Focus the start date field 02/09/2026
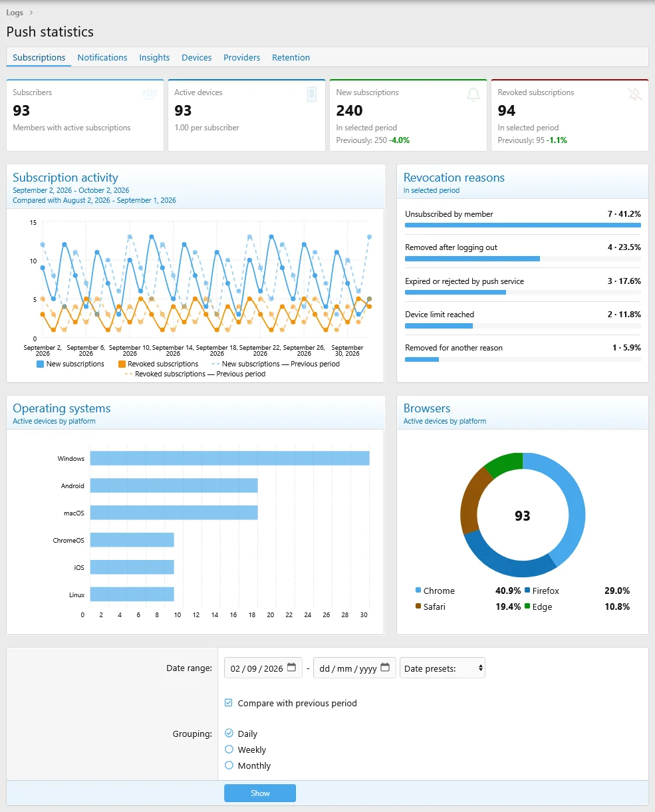 point(264,668)
